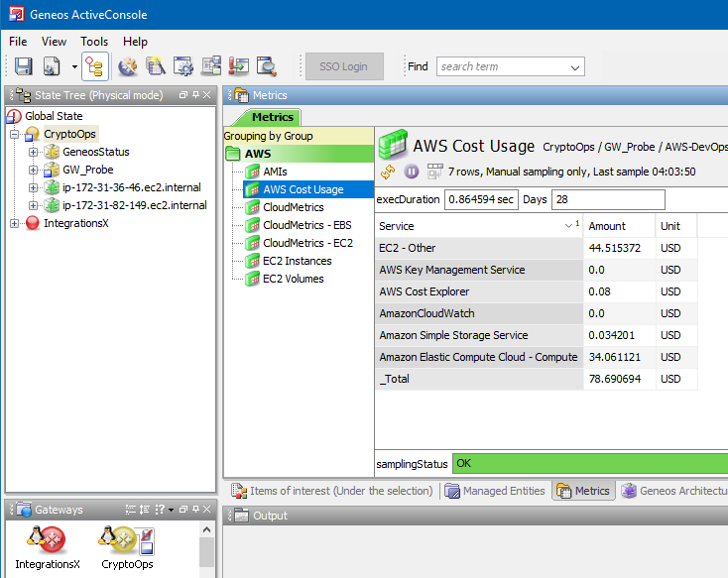Screen dimensions: 728x578
Task: Open the Gateways filter question-mark dropdown
Action: [164, 510]
